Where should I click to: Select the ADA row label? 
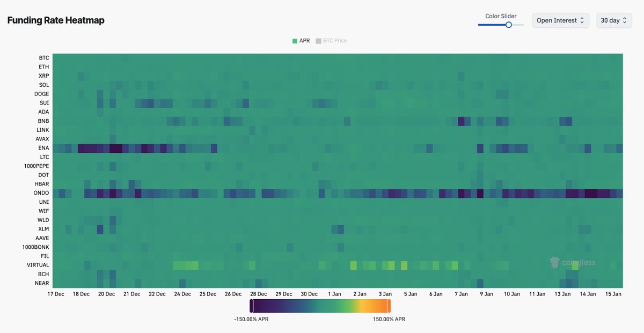[x=44, y=112]
